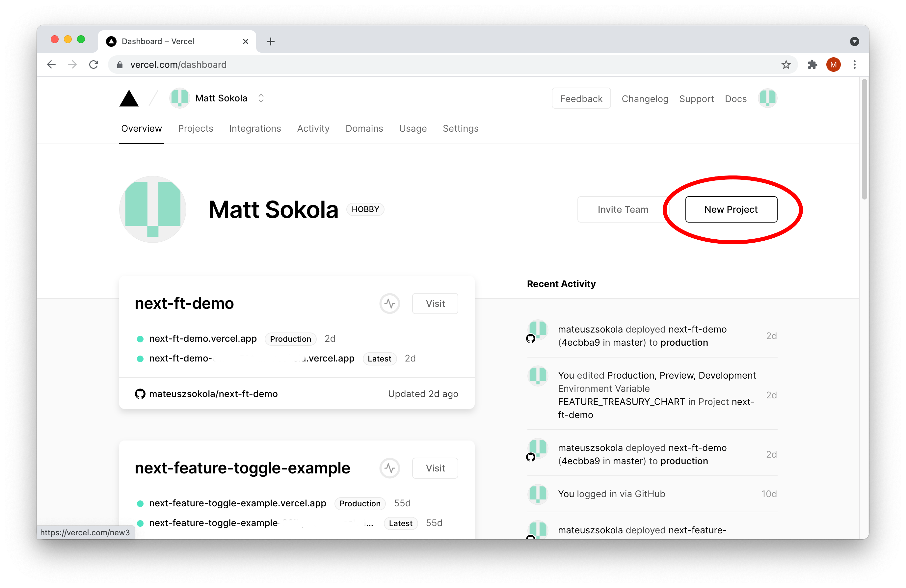Screen dimensions: 906x588
Task: Open next-feature-toggle-example project title
Action: pyautogui.click(x=242, y=468)
